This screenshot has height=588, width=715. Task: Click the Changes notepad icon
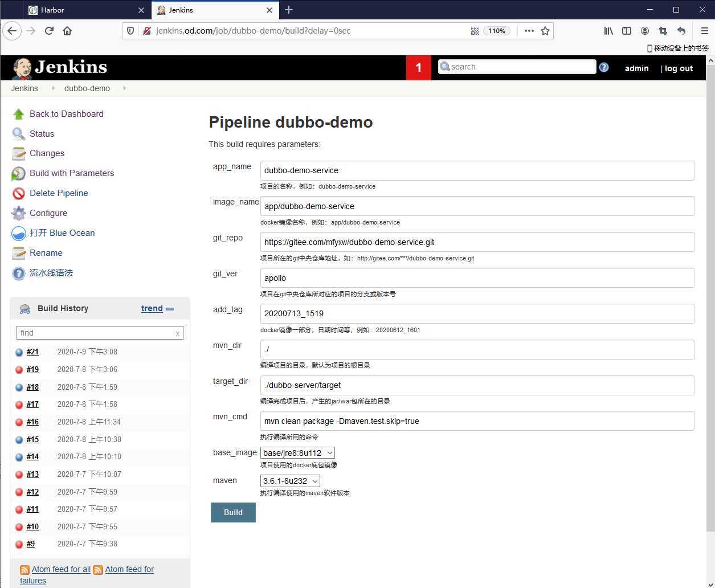[19, 153]
